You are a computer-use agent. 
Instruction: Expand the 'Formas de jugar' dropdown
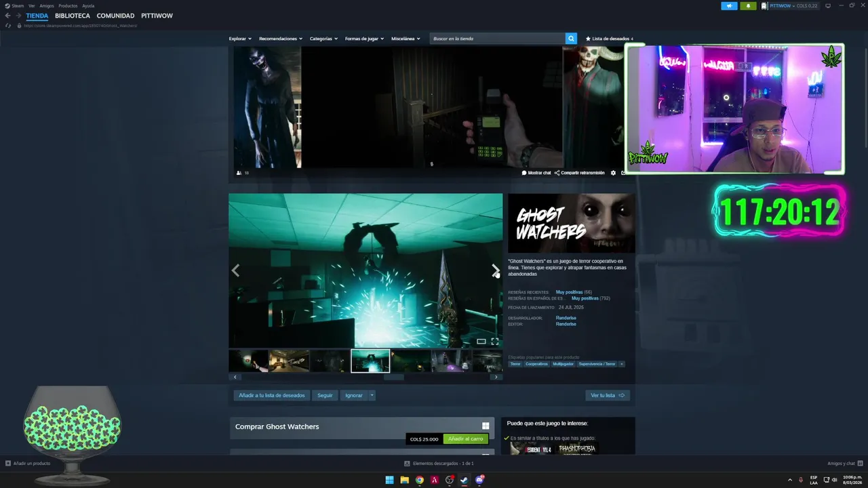(365, 39)
